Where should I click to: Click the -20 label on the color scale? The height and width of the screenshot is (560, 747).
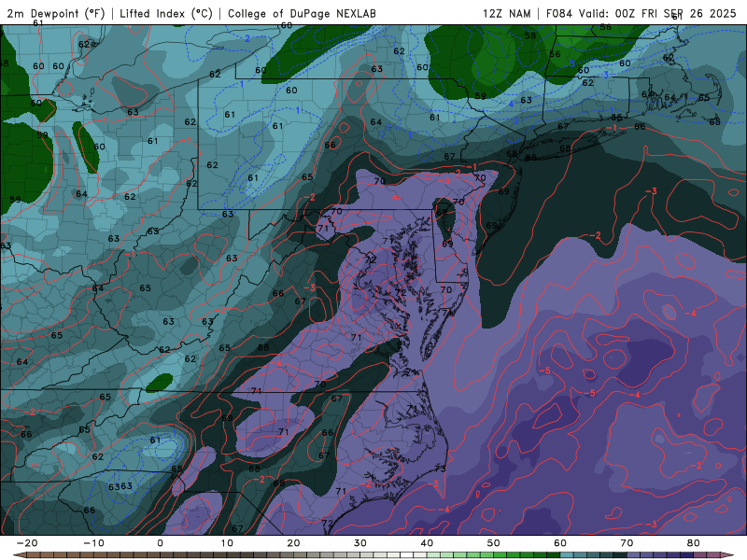pyautogui.click(x=27, y=543)
